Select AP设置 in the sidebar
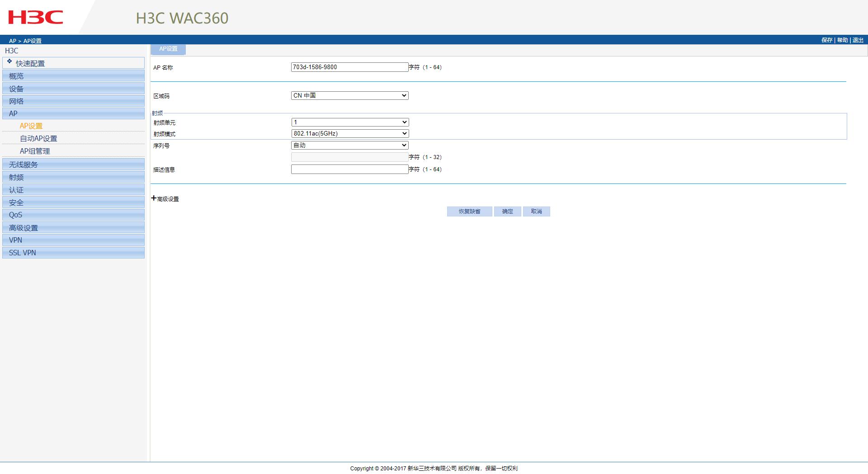The height and width of the screenshot is (474, 868). pyautogui.click(x=31, y=126)
